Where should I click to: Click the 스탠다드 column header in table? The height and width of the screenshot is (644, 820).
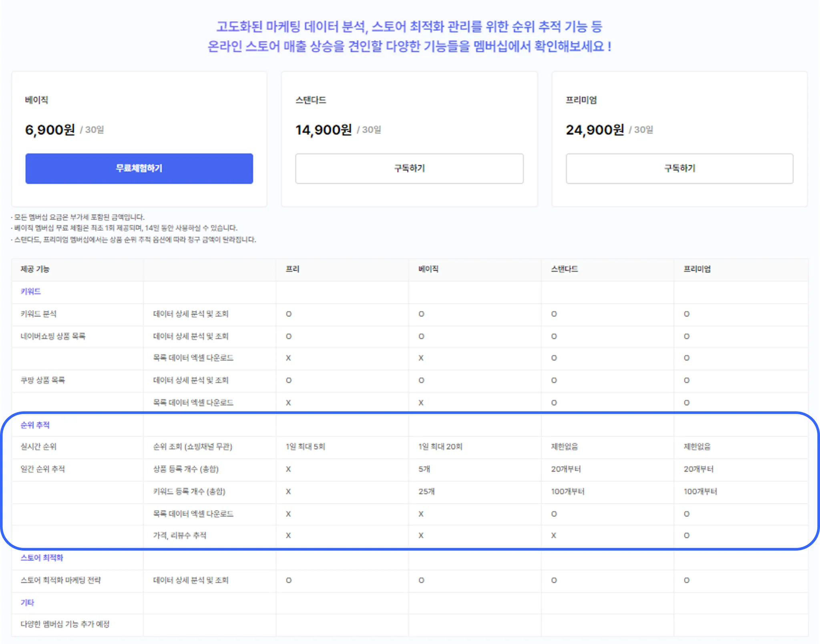click(x=565, y=269)
